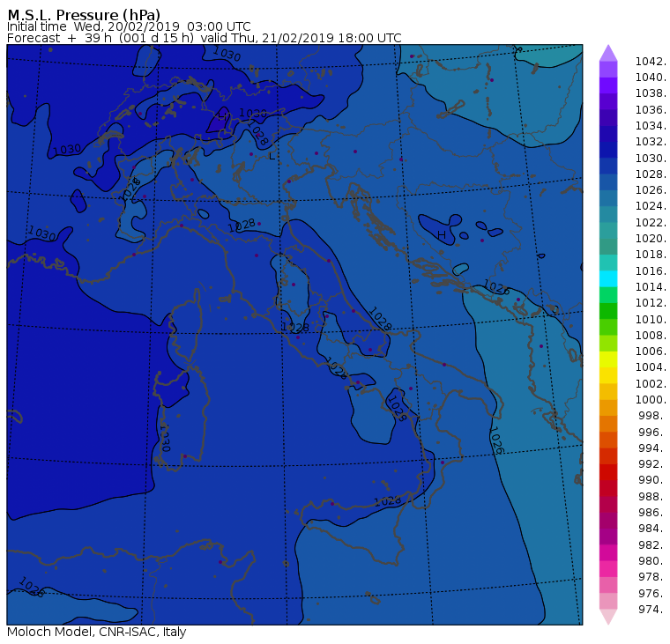Screen dimensions: 670x644
Task: Click the legend value "992."
Action: [x=652, y=463]
